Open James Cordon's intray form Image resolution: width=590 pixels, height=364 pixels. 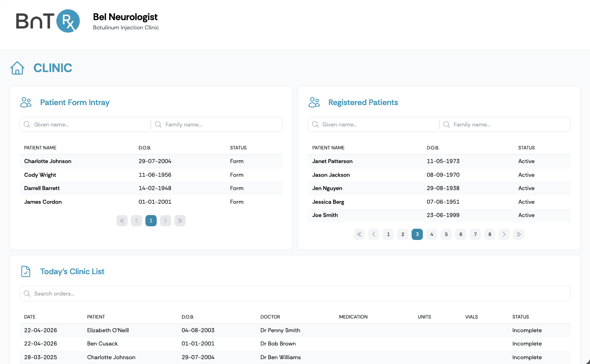[x=151, y=202]
